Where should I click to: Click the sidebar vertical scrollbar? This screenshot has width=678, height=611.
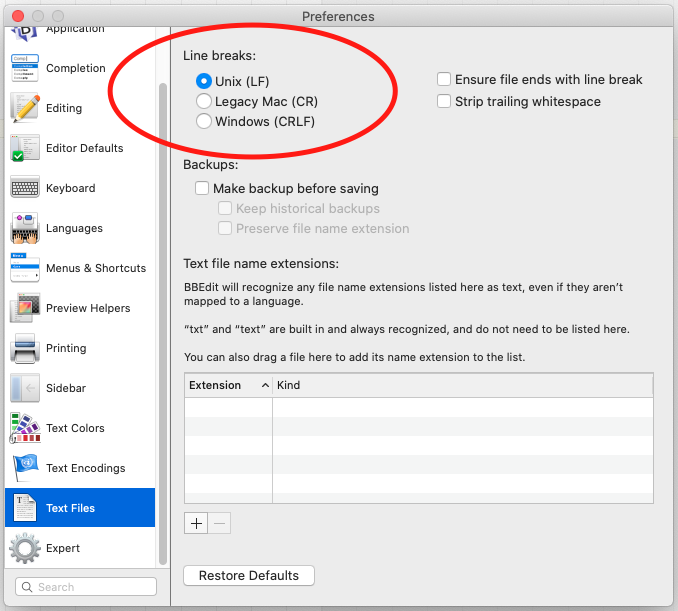163,324
